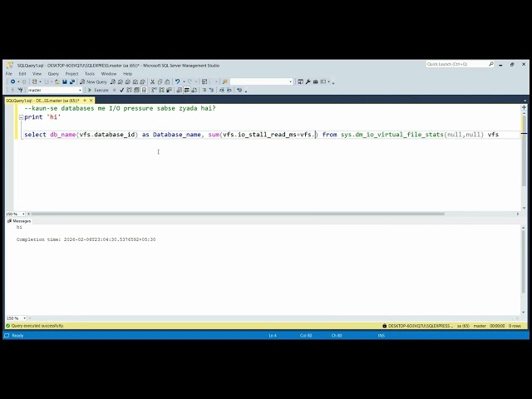The image size is (532, 399).
Task: Open the window layout dropdown arrow
Action: click(329, 81)
